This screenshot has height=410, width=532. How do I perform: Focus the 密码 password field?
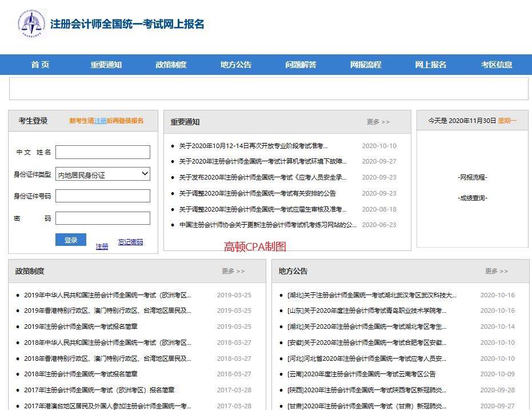coord(102,218)
